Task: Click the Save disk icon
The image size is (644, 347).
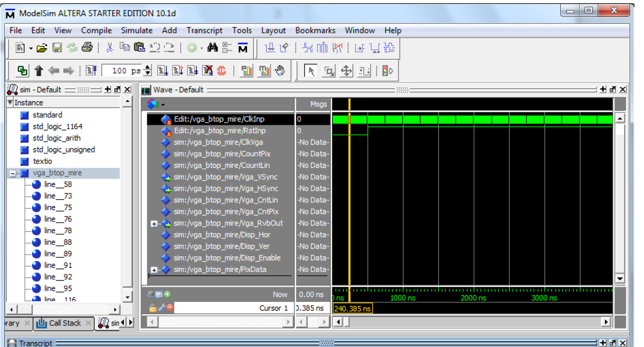Action: click(56, 48)
